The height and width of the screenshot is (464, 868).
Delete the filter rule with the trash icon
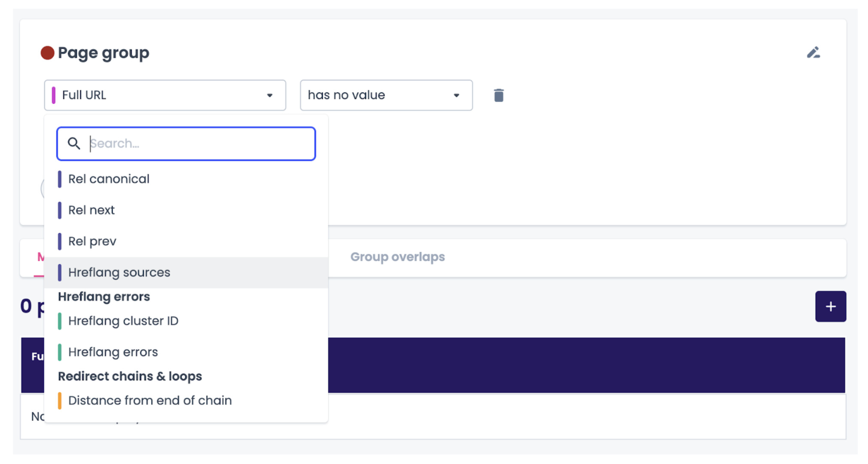(498, 95)
